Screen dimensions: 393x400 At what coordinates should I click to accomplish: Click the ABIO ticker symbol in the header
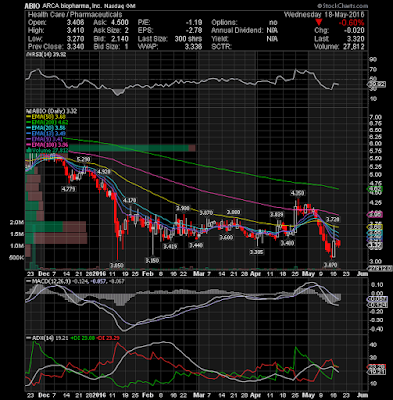tap(32, 6)
